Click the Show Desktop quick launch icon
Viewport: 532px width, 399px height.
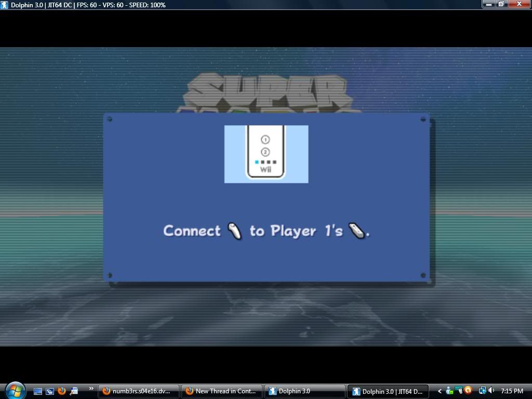pos(37,391)
